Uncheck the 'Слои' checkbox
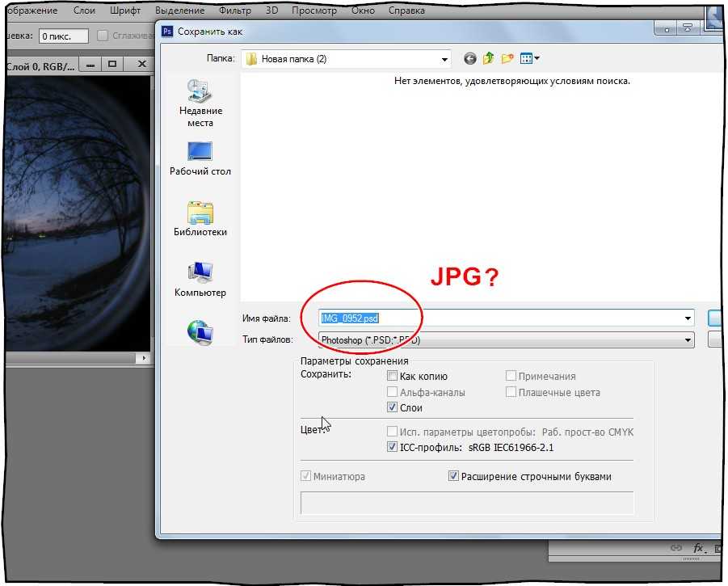This screenshot has height=586, width=728. (x=393, y=407)
